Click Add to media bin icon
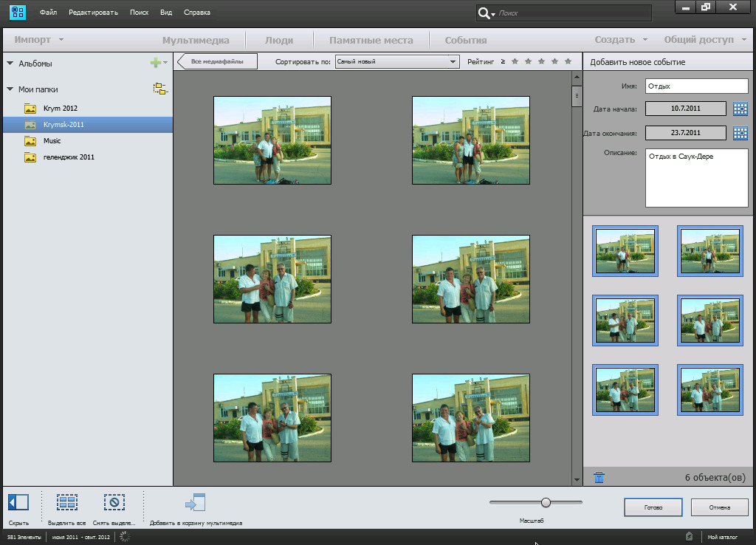This screenshot has height=545, width=756. pyautogui.click(x=196, y=504)
